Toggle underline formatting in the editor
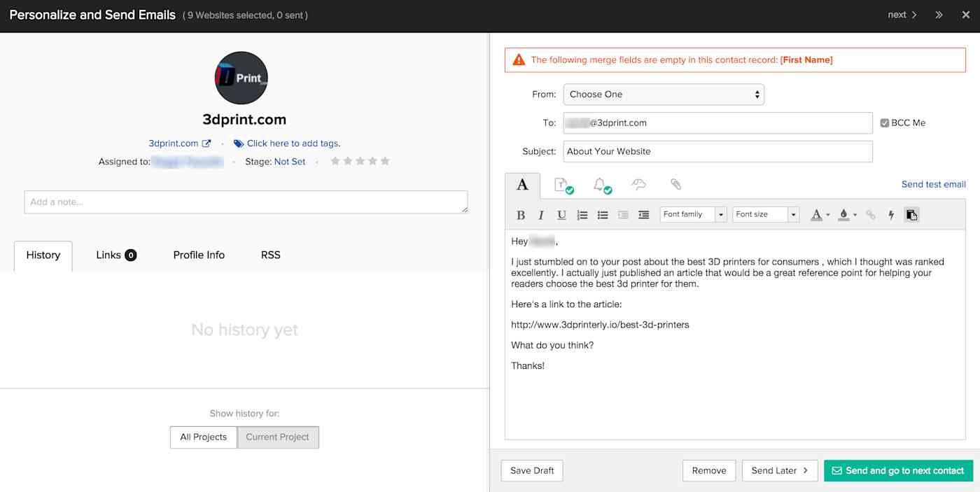Viewport: 980px width, 492px height. click(561, 214)
